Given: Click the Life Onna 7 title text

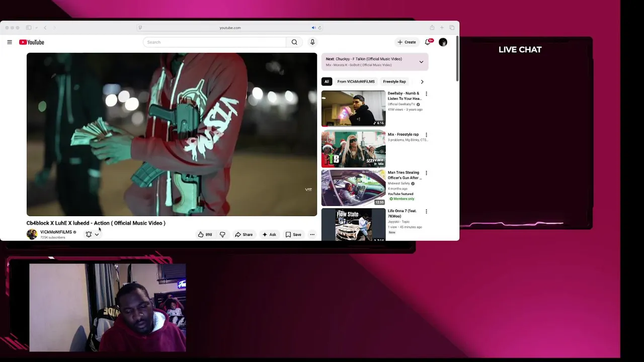Looking at the screenshot, I should [x=402, y=214].
